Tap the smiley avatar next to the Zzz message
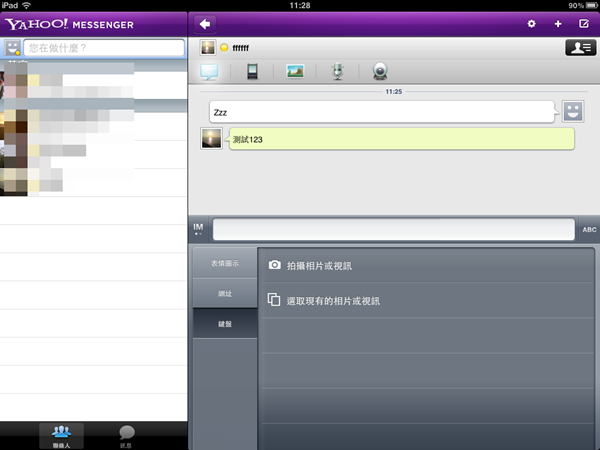Screen dimensions: 600x450 (x=572, y=111)
